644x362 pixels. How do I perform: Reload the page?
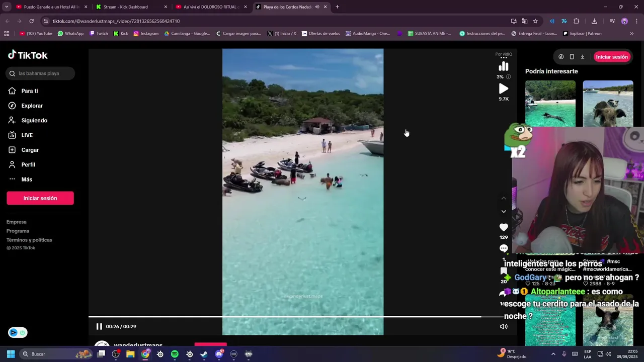[31, 21]
